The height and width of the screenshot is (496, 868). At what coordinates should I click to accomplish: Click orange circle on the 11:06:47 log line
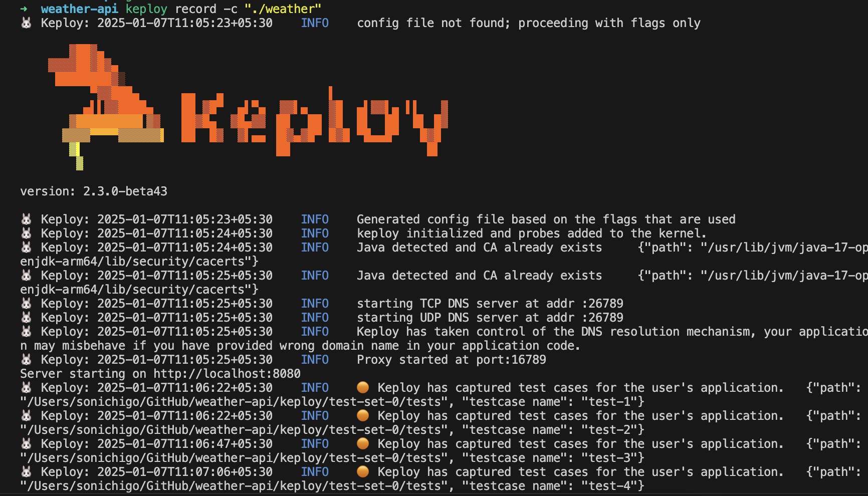[x=363, y=443]
